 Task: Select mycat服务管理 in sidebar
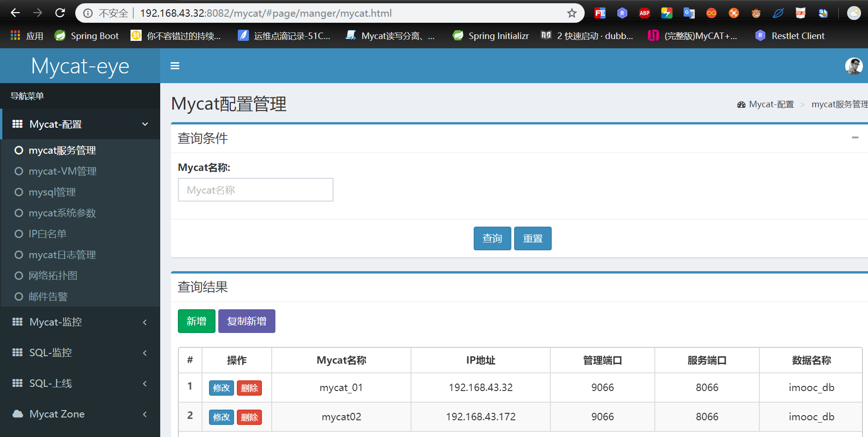[x=62, y=150]
